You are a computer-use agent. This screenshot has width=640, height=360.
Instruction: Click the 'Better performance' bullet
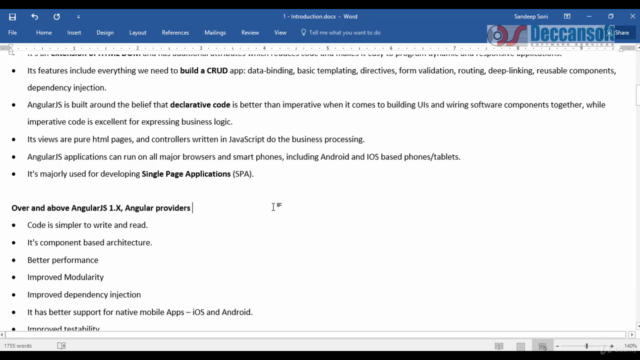(x=62, y=260)
